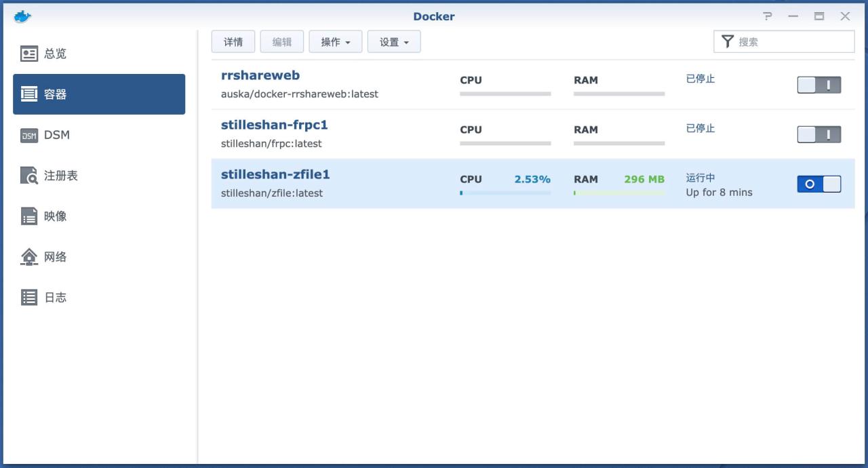Click the 详情 (Details) button
The height and width of the screenshot is (468, 868).
coord(233,41)
